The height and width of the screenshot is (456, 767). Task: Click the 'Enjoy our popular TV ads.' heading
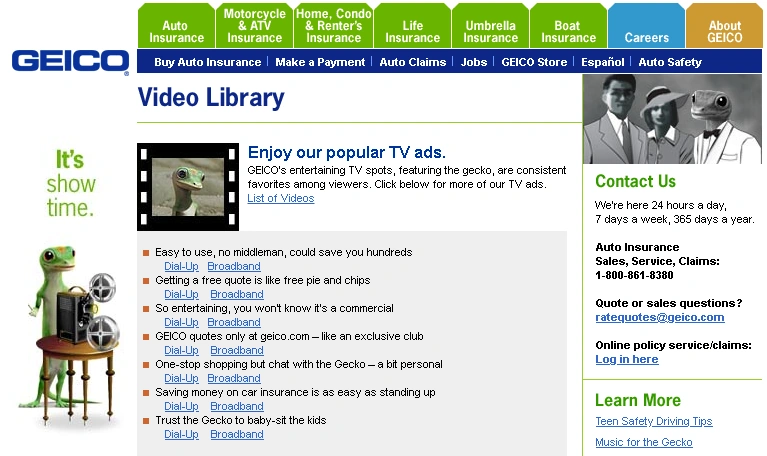coord(346,152)
